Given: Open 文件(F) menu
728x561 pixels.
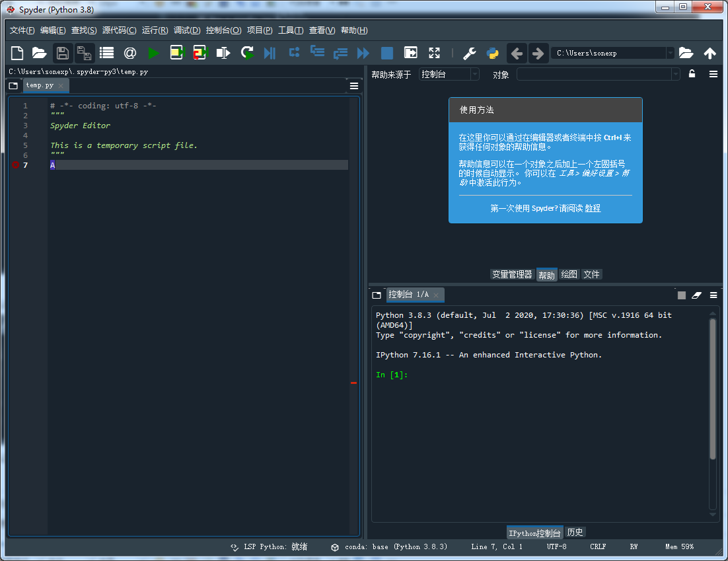Looking at the screenshot, I should pyautogui.click(x=22, y=30).
